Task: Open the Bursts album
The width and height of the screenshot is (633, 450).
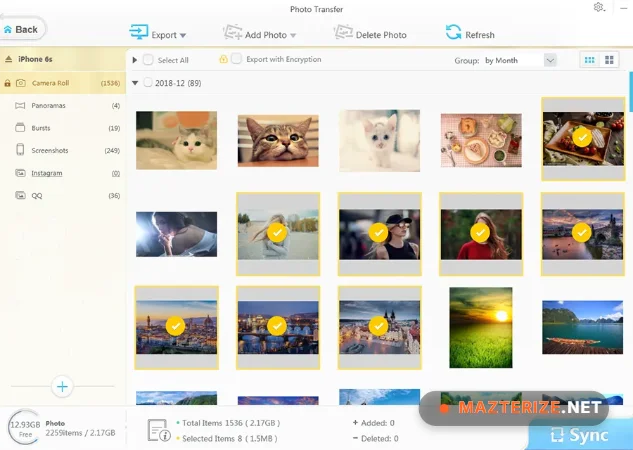Action: tap(63, 128)
